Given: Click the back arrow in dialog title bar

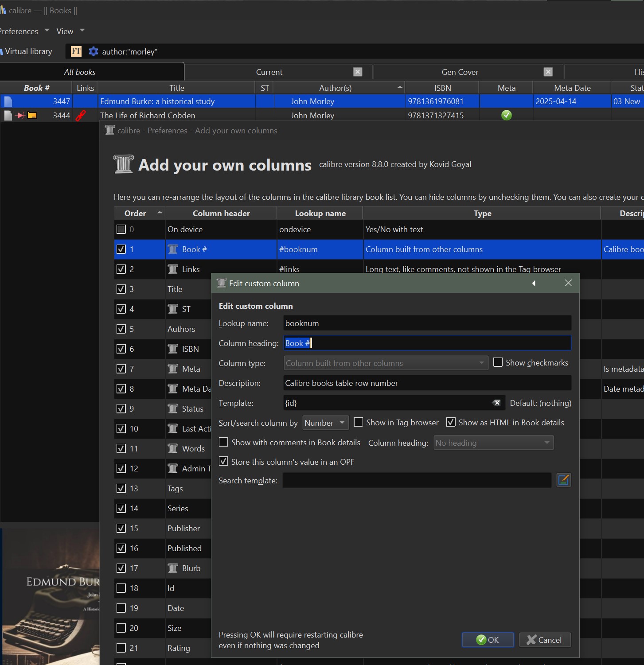Looking at the screenshot, I should [x=534, y=284].
